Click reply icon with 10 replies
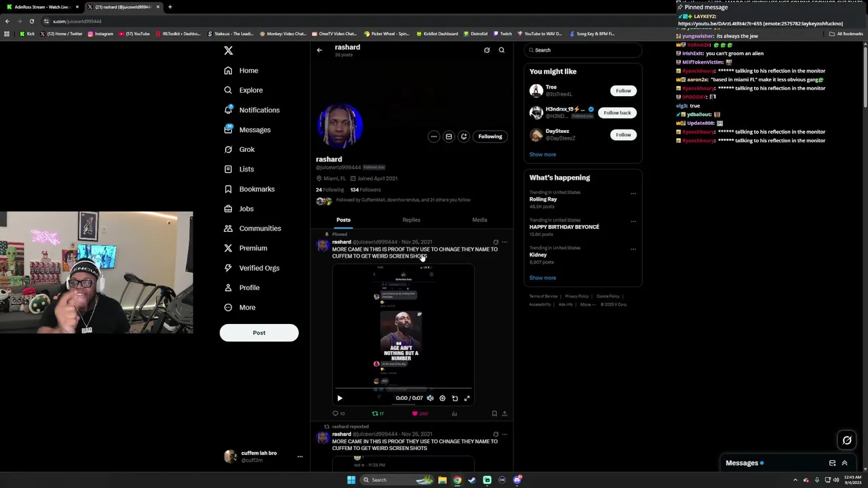 pos(338,413)
